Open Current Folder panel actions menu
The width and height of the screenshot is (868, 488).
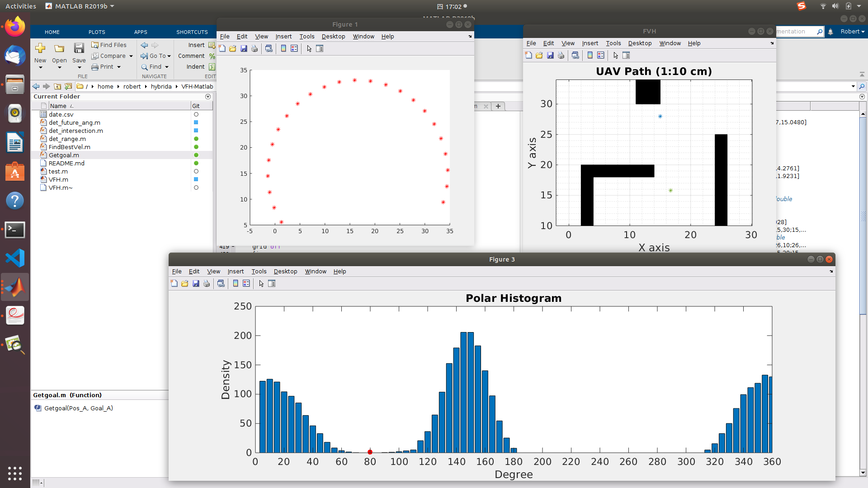[x=208, y=97]
